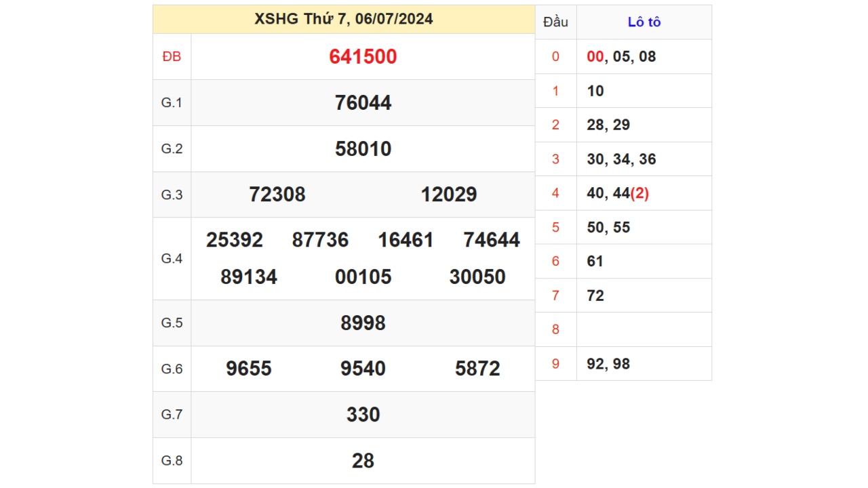868x488 pixels.
Task: Click lô tô values 00, 05, 08
Action: coord(621,57)
